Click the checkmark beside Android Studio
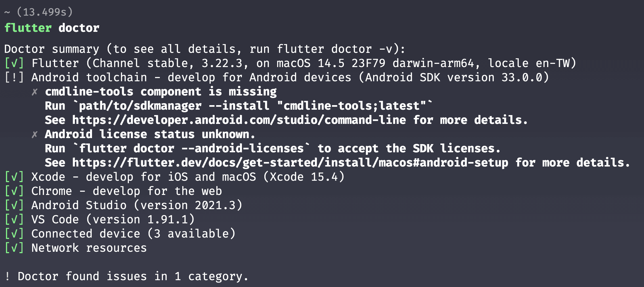Screen dimensions: 644x287 point(14,205)
